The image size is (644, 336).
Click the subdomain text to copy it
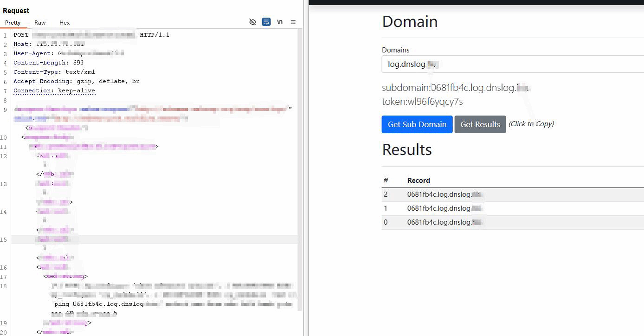pyautogui.click(x=455, y=88)
